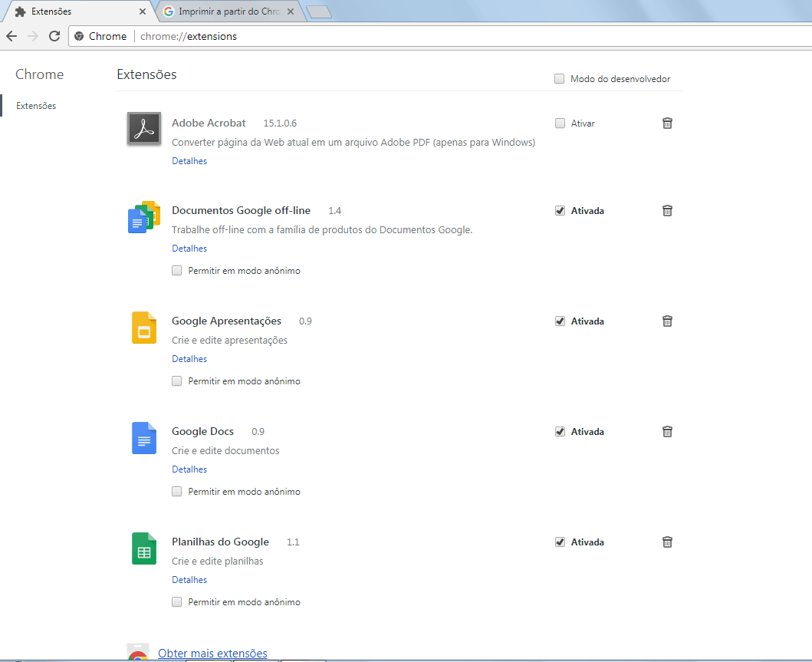
Task: Click the Crie e edite planilhas description
Action: point(218,561)
